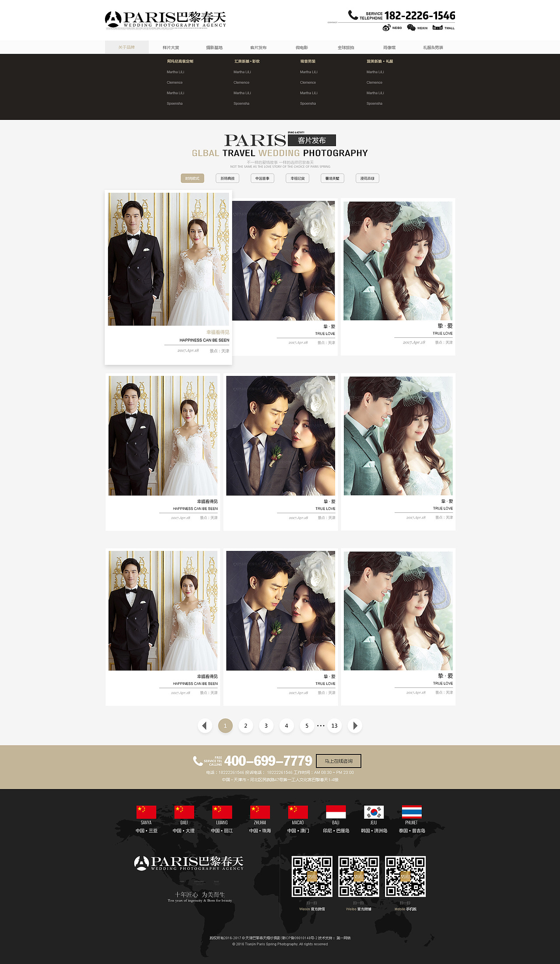
Task: Open the 全球旅拍 navigation tab
Action: tap(346, 47)
